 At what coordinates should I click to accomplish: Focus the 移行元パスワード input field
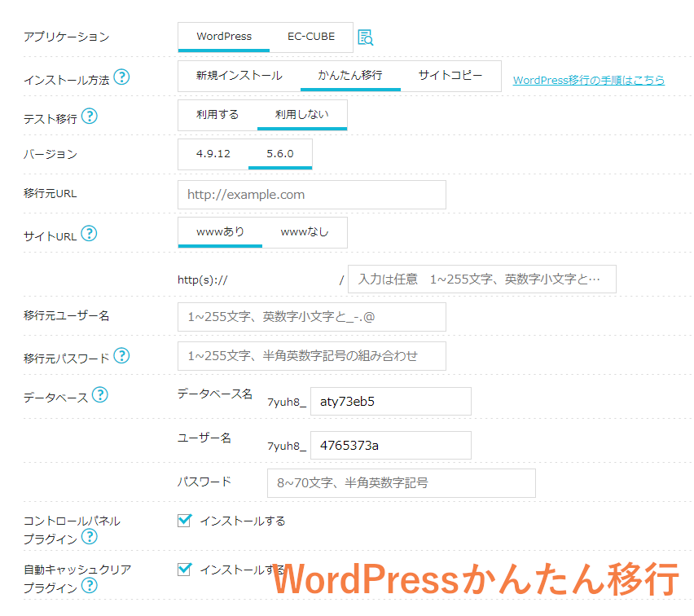click(x=312, y=355)
